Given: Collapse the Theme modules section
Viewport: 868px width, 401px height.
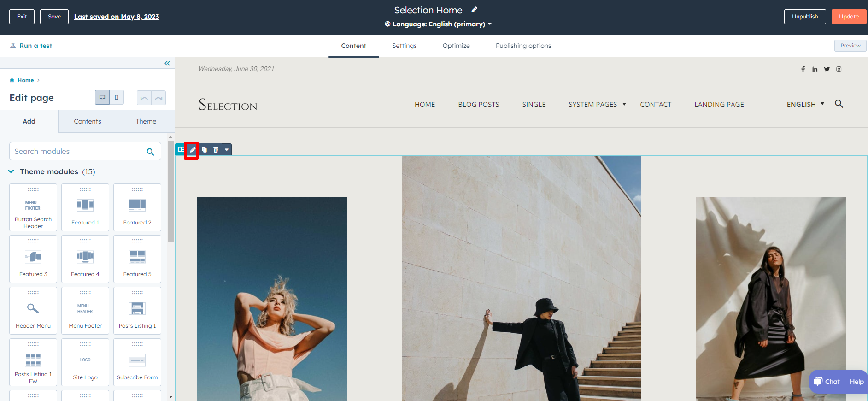Looking at the screenshot, I should click(11, 171).
